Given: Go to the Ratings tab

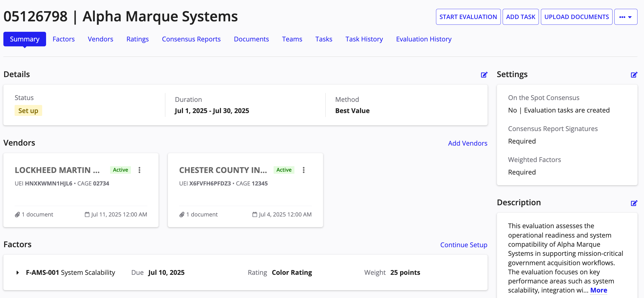Looking at the screenshot, I should coord(137,39).
